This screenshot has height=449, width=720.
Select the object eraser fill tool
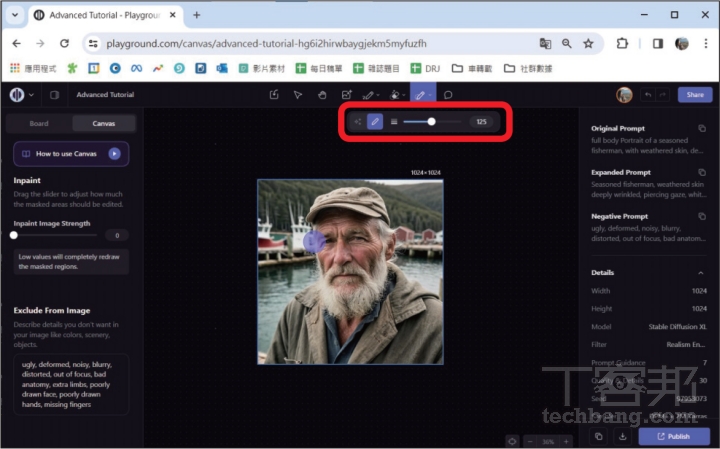(394, 95)
